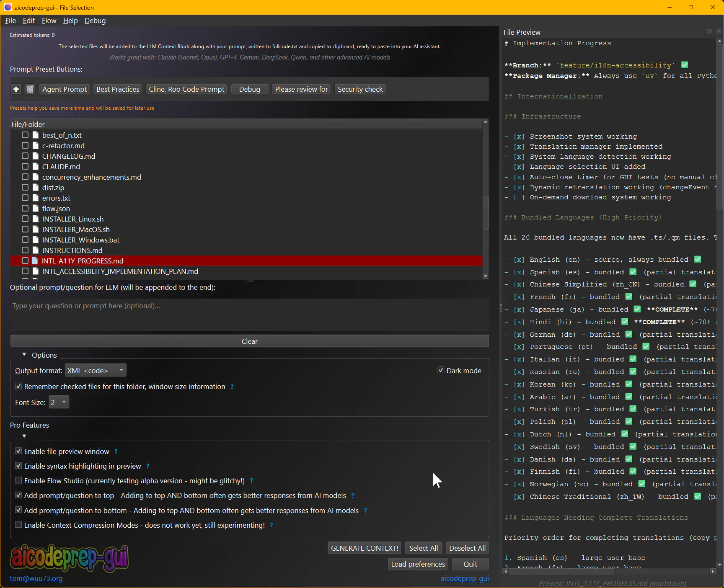Screen dimensions: 724x588
Task: Click the question mark help icon after Remember checked files
Action: [232, 387]
